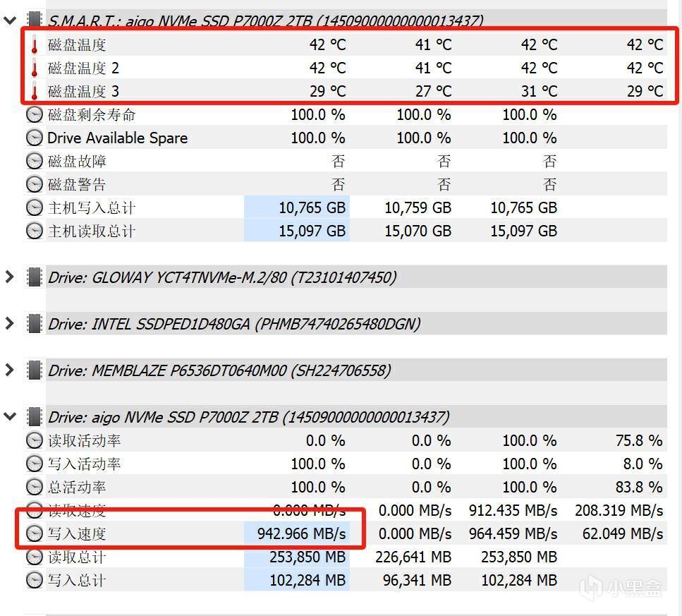Screen dimensions: 682x616
Task: Select the 写入速度 row label
Action: point(77,533)
